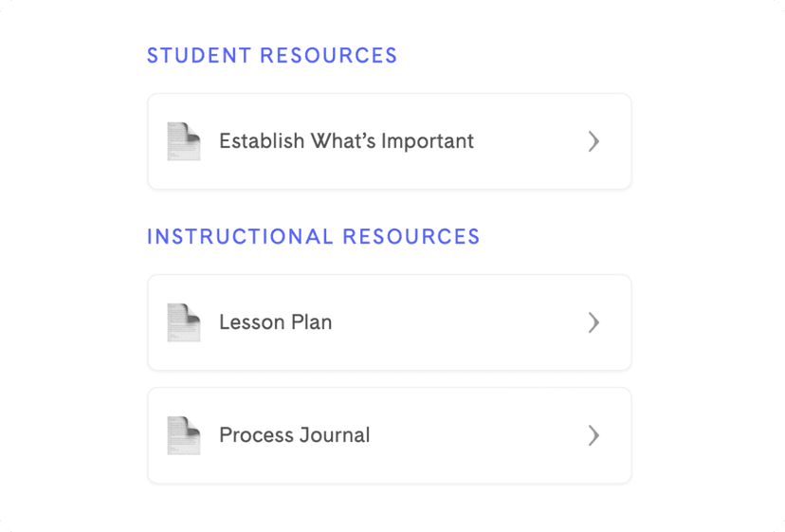
Task: Go to the student resource via its arrow
Action: click(x=593, y=141)
